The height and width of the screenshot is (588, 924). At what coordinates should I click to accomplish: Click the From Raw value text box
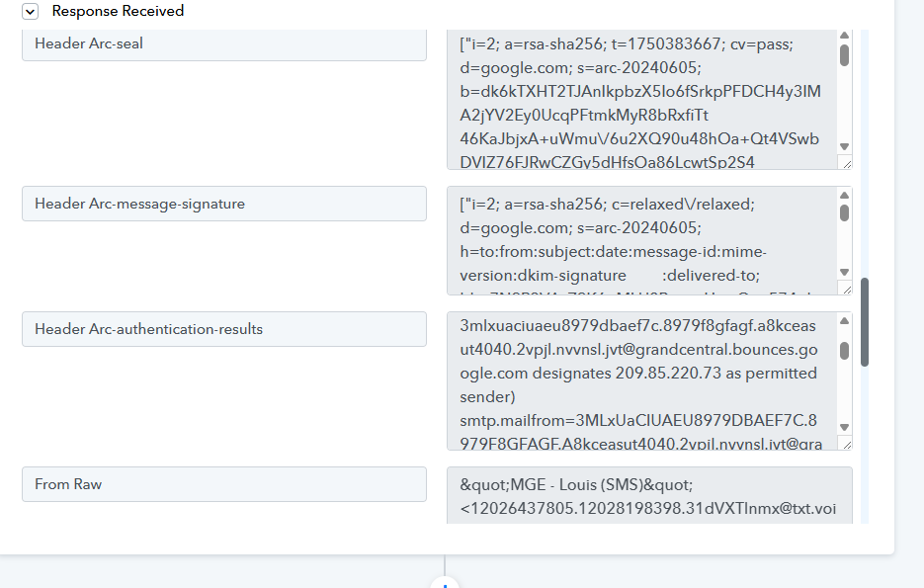click(x=649, y=495)
